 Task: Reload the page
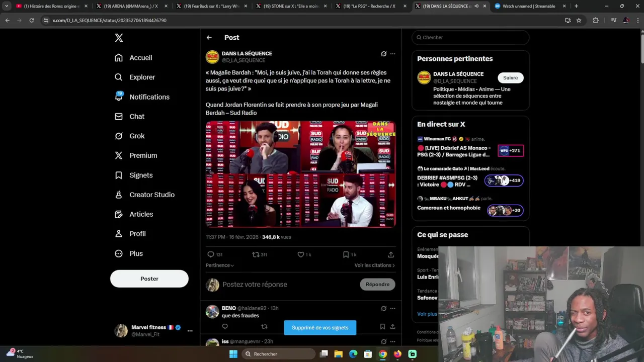(31, 20)
